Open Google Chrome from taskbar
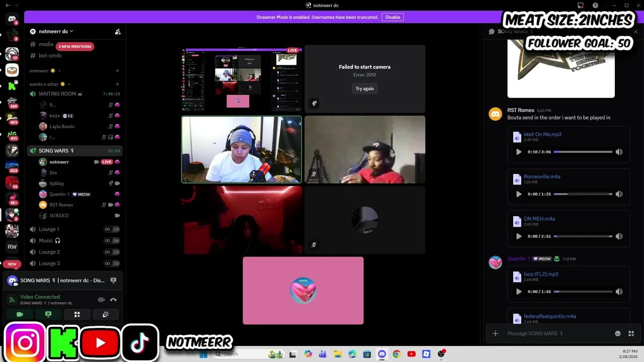This screenshot has height=362, width=644. pyautogui.click(x=396, y=354)
